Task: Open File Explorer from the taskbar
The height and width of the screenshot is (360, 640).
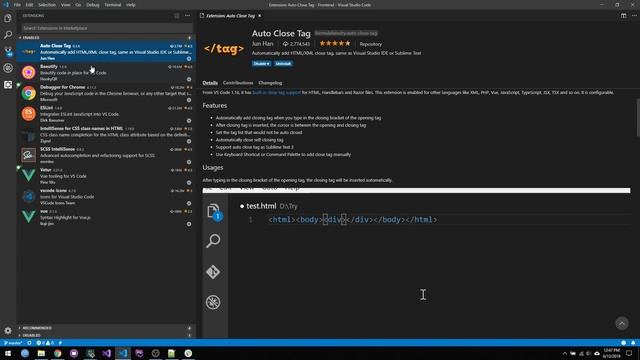Action: coord(41,353)
